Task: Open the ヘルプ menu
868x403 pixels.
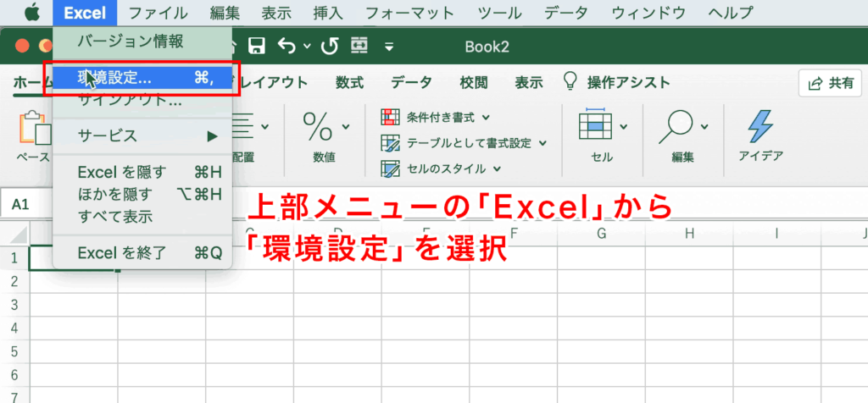Action: [731, 12]
